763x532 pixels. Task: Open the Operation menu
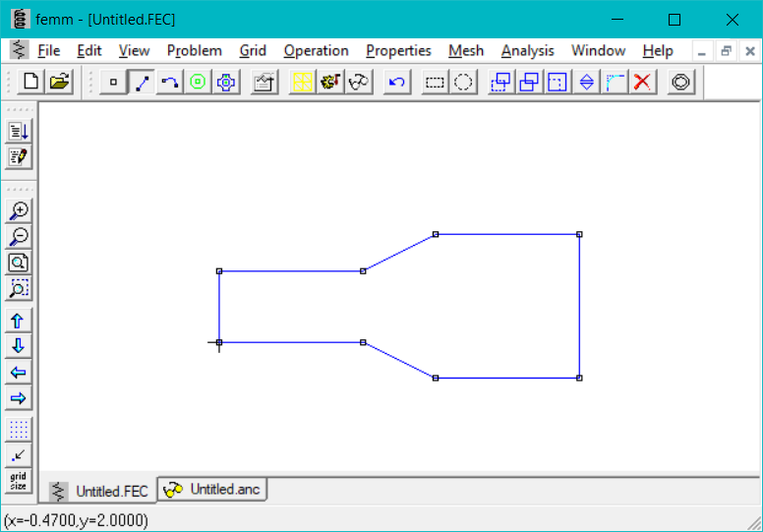[x=317, y=50]
